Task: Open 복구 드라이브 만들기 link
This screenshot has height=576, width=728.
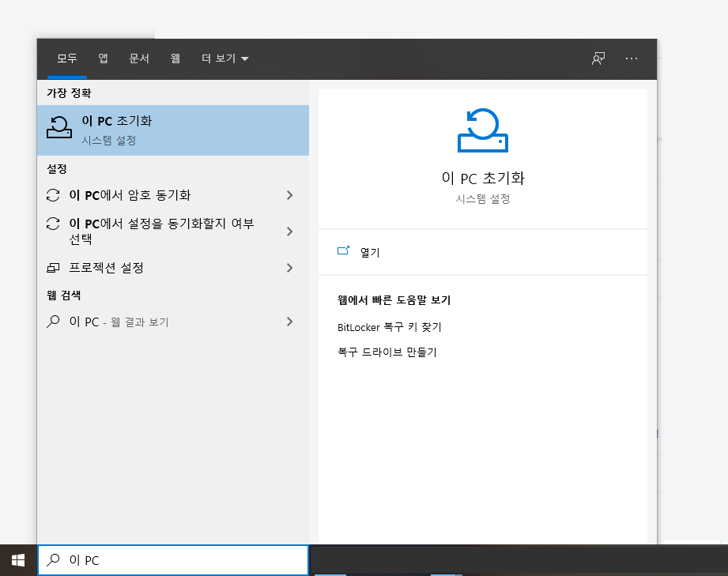Action: click(387, 352)
